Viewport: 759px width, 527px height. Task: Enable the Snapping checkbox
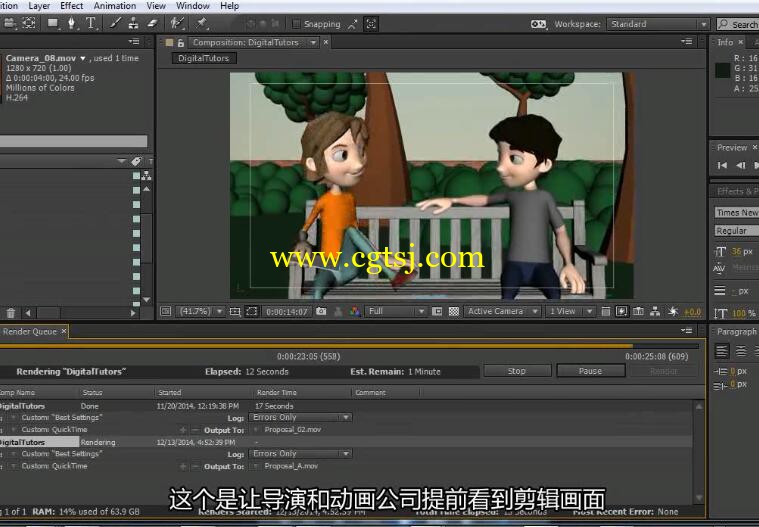pyautogui.click(x=296, y=24)
